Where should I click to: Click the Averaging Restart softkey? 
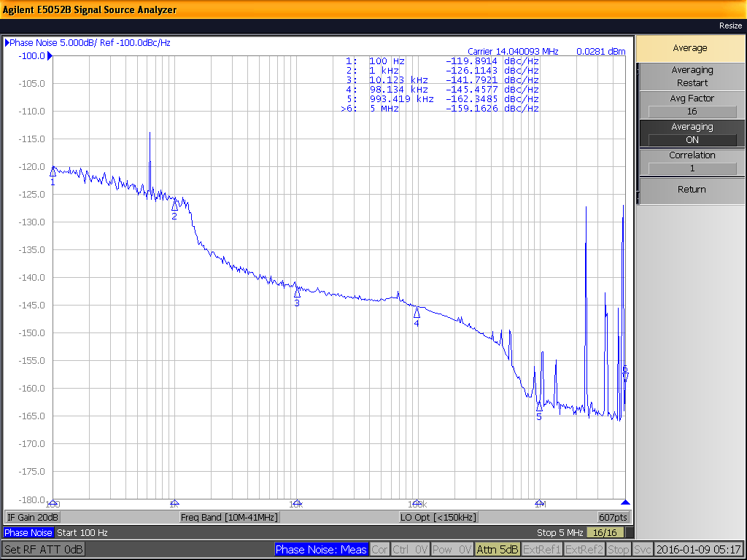[x=692, y=76]
